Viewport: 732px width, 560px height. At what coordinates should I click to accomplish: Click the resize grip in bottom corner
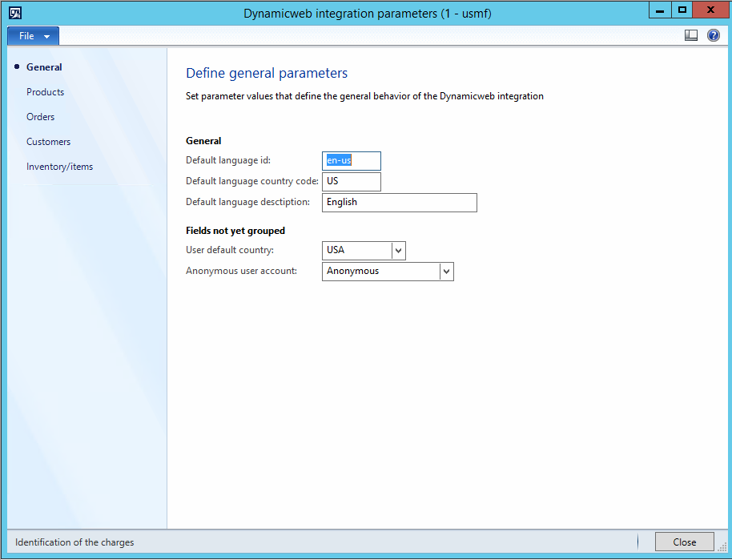tap(722, 550)
